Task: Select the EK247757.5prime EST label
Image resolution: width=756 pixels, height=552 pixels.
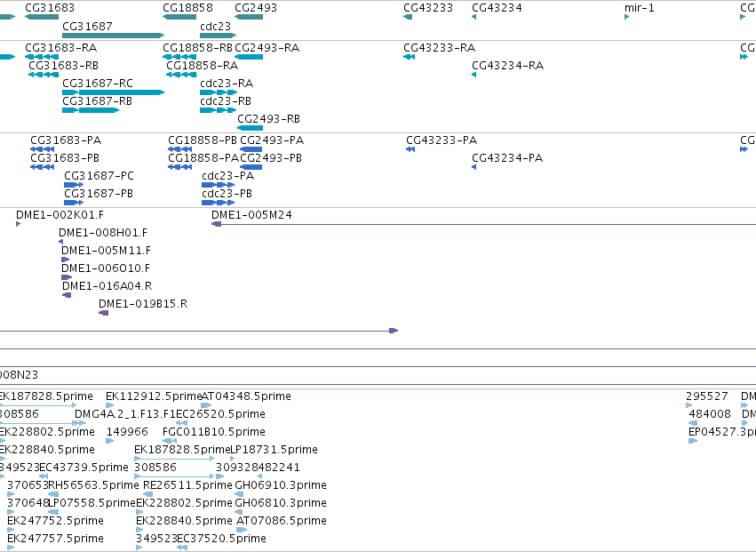Action: (55, 539)
